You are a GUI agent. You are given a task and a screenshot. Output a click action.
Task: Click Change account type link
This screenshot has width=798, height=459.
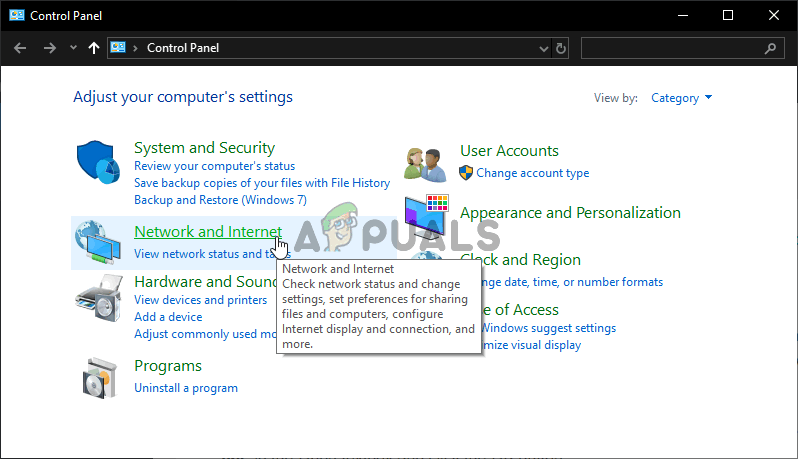(x=532, y=173)
